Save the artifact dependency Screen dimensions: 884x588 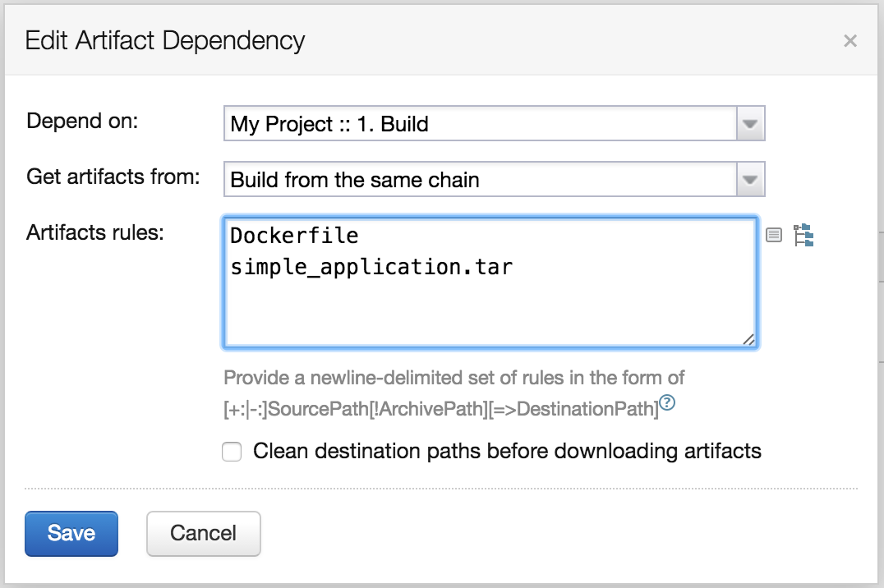click(x=71, y=533)
